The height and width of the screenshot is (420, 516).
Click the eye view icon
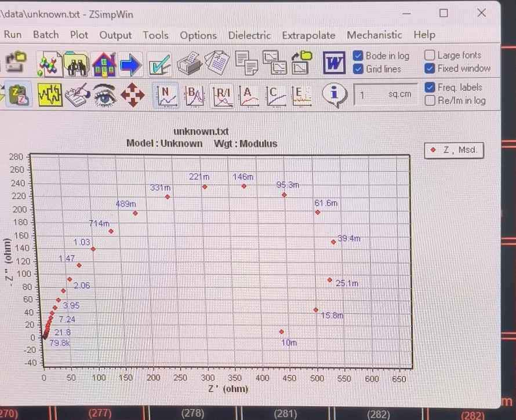(104, 95)
